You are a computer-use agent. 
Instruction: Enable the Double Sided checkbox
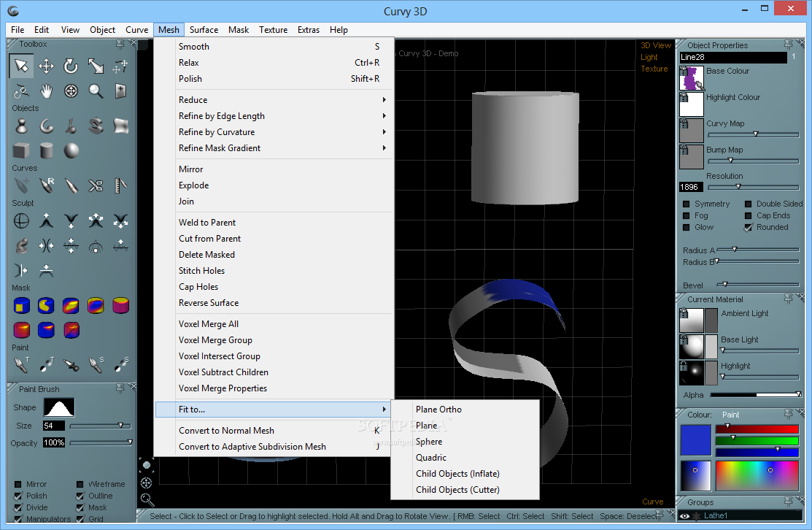[748, 204]
